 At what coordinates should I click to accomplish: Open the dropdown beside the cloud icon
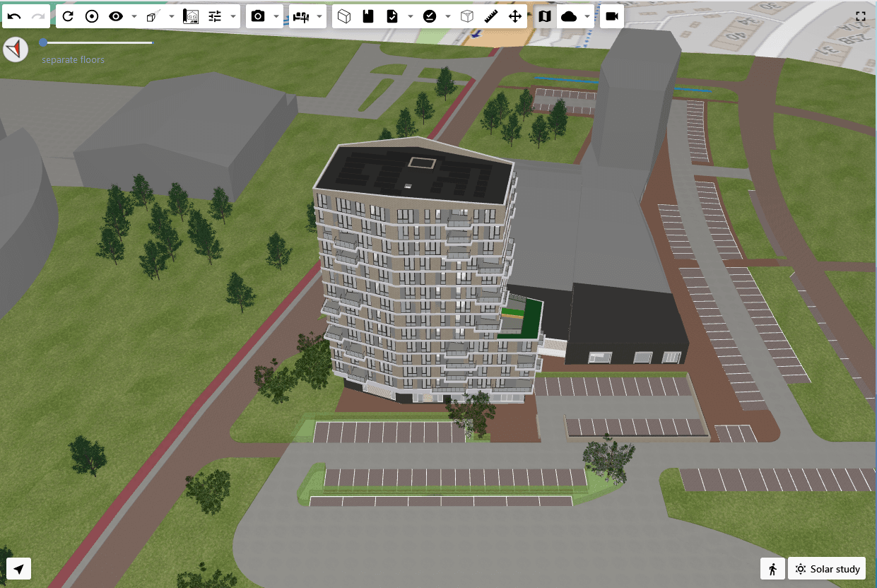[x=587, y=16]
